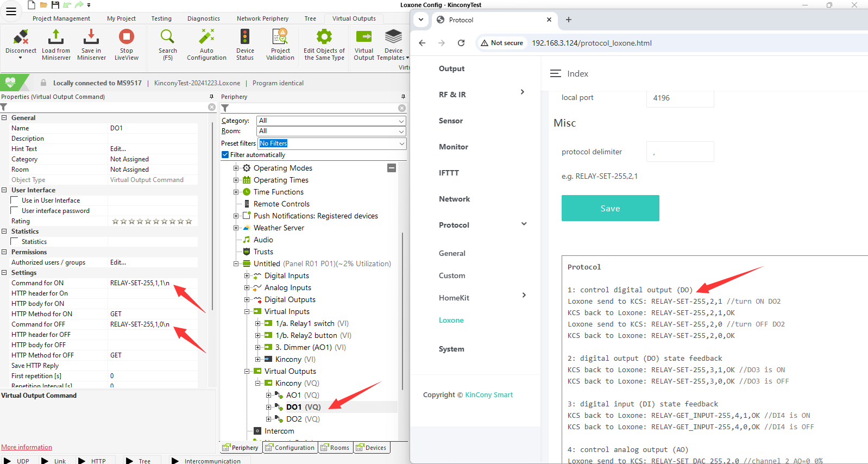The image size is (868, 464).
Task: Click the teal Save button
Action: click(610, 208)
